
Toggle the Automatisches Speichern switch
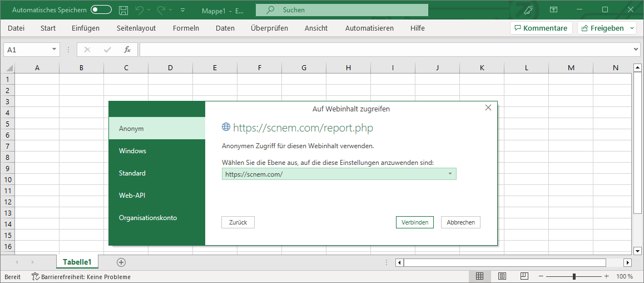coord(101,9)
